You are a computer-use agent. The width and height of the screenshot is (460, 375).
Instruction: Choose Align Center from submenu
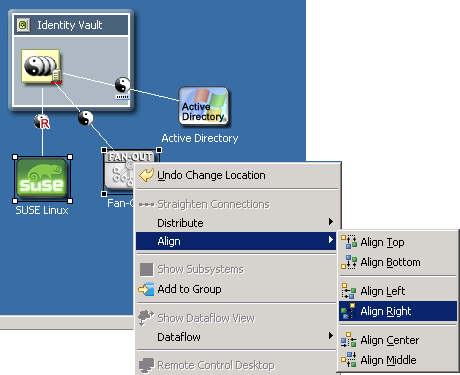coord(398,340)
